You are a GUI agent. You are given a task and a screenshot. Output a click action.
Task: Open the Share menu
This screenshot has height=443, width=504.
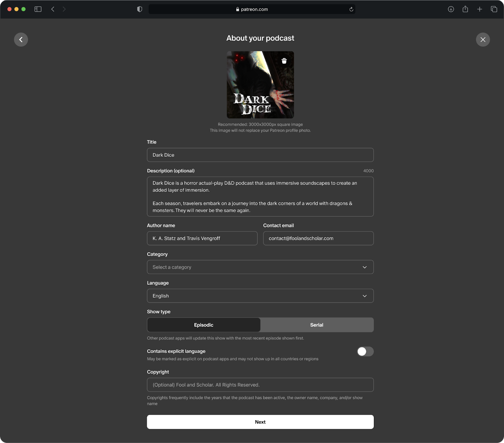coord(465,9)
